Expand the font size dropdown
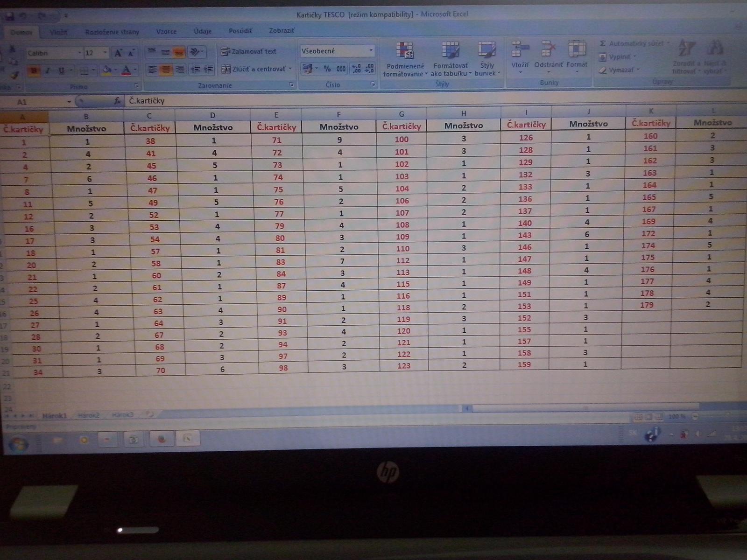This screenshot has height=560, width=747. [105, 53]
